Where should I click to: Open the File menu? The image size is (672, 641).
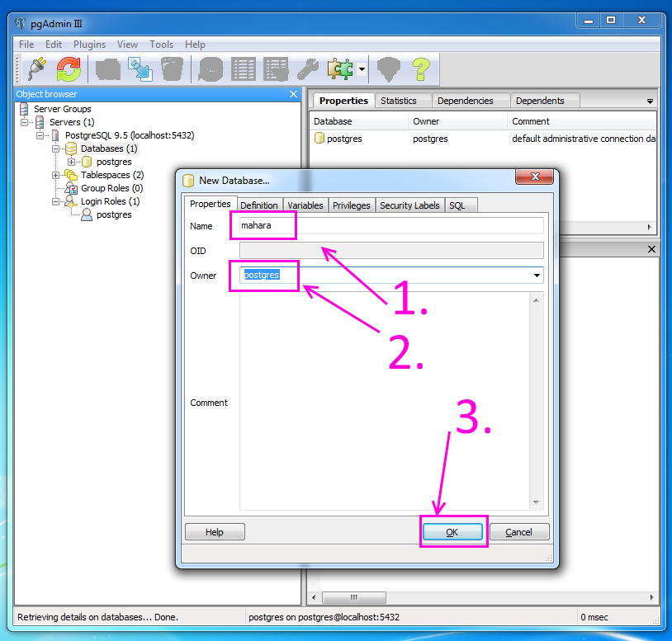[x=26, y=45]
